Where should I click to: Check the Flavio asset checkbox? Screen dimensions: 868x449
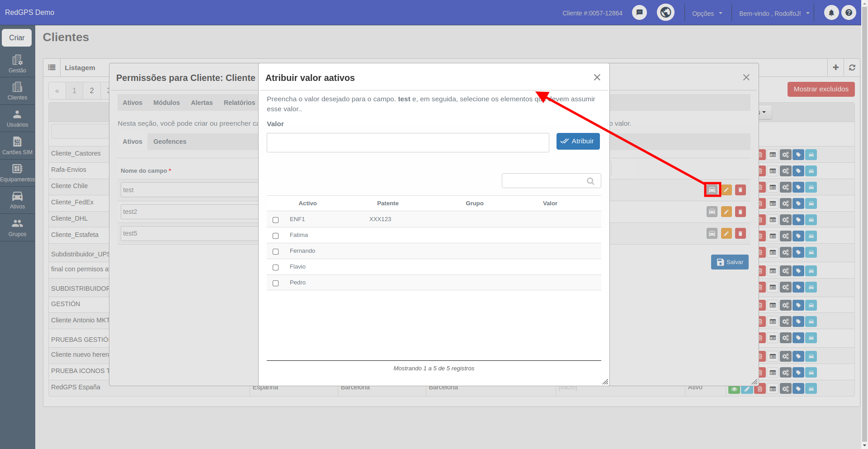(275, 267)
